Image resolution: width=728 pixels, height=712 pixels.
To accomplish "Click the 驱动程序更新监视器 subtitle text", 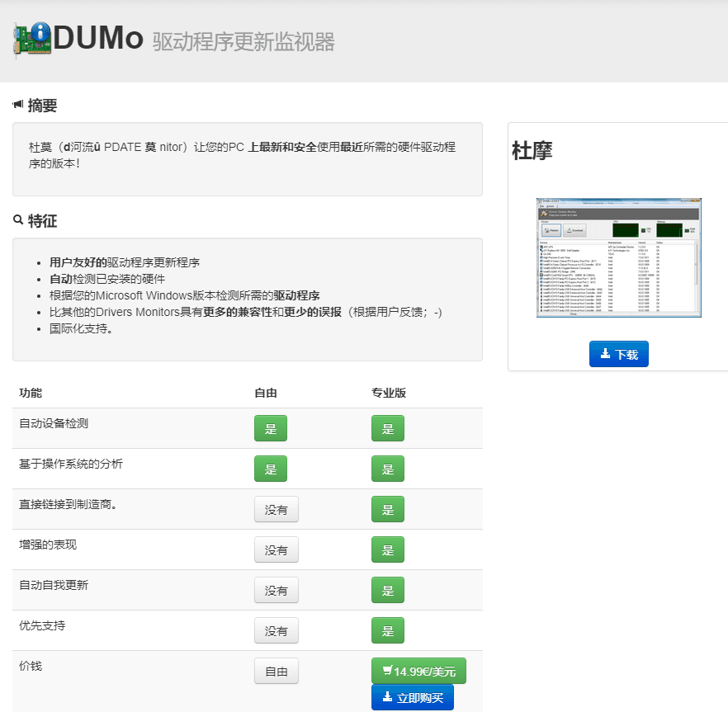I will coord(243,42).
